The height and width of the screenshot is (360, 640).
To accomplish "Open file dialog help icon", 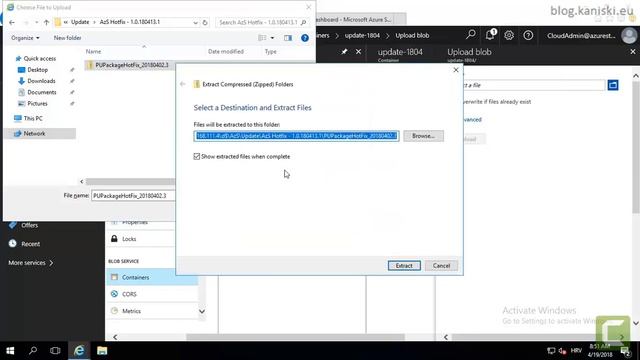I will coord(305,38).
